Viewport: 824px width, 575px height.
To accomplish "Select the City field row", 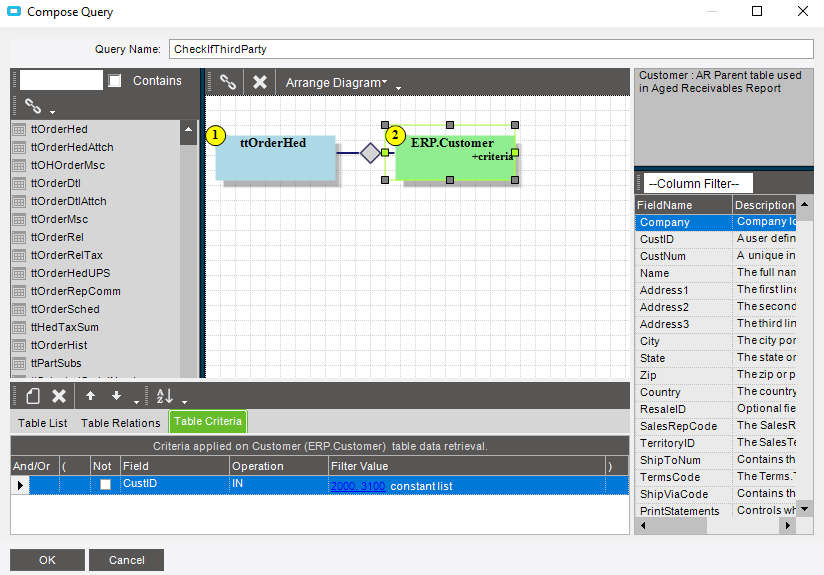I will click(x=715, y=341).
